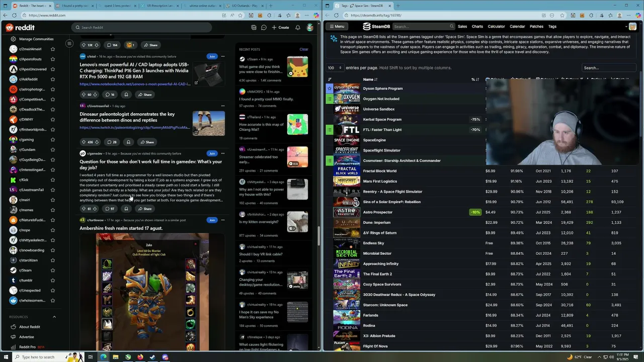Open Sales in SteamDB nav

tap(462, 27)
